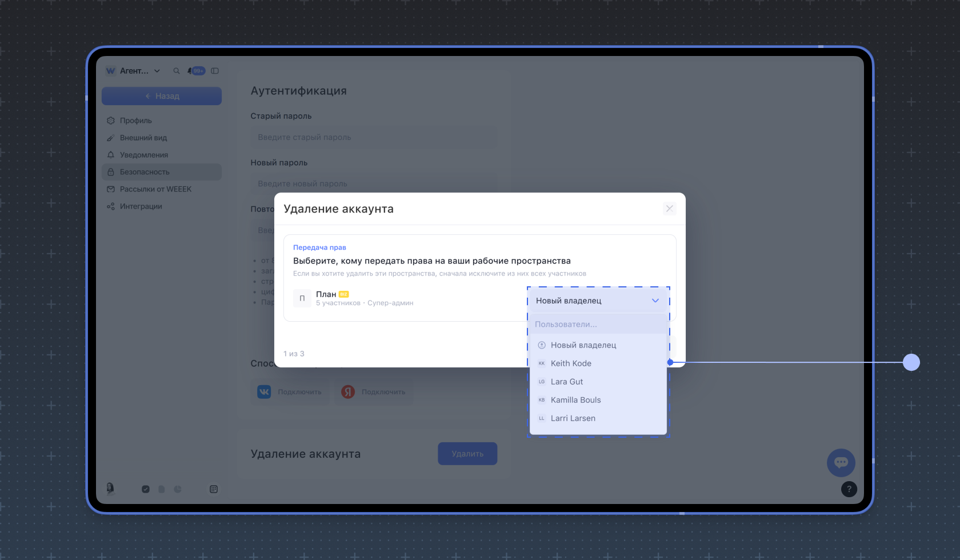Image resolution: width=960 pixels, height=560 pixels.
Task: Click the search magnifier icon in sidebar header
Action: 177,71
